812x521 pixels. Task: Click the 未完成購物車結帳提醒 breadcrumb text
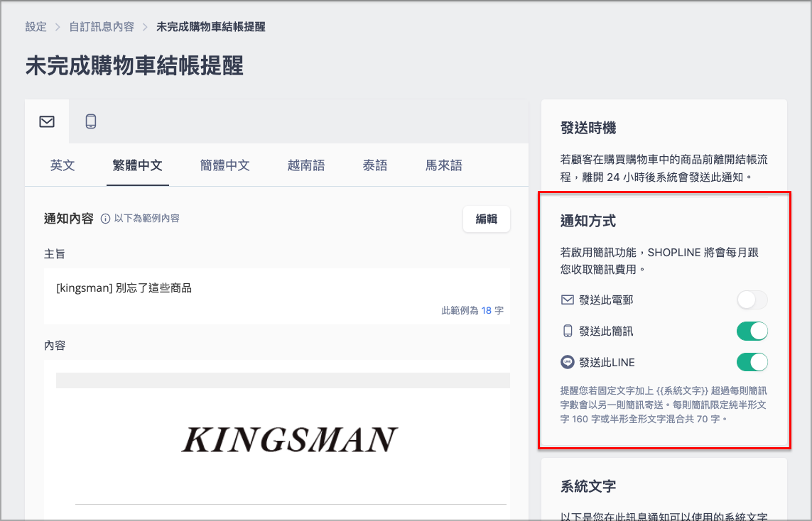tap(211, 27)
